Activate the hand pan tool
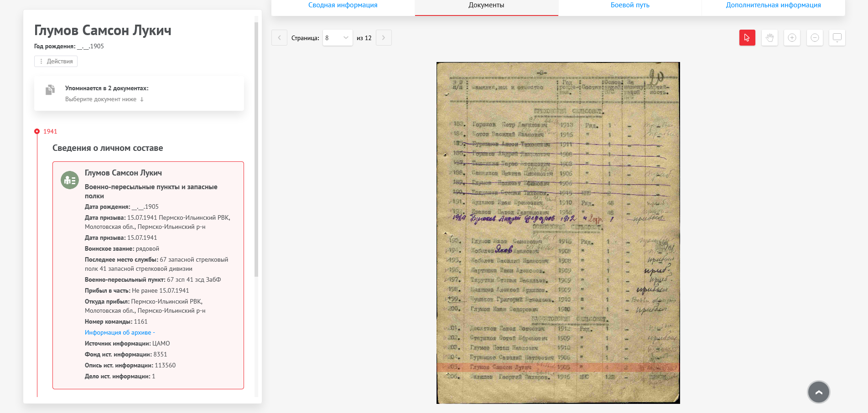868x413 pixels. [769, 38]
